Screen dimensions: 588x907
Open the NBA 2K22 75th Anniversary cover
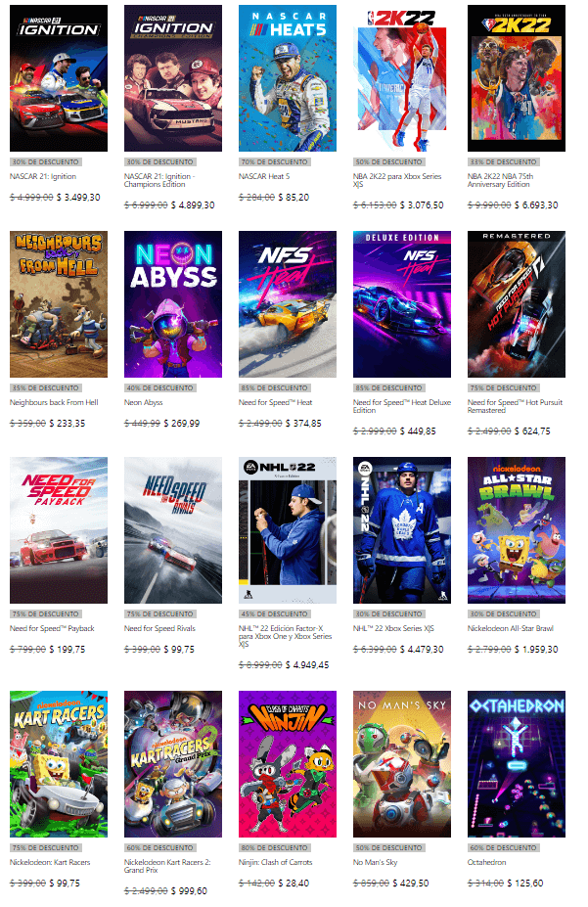[517, 78]
